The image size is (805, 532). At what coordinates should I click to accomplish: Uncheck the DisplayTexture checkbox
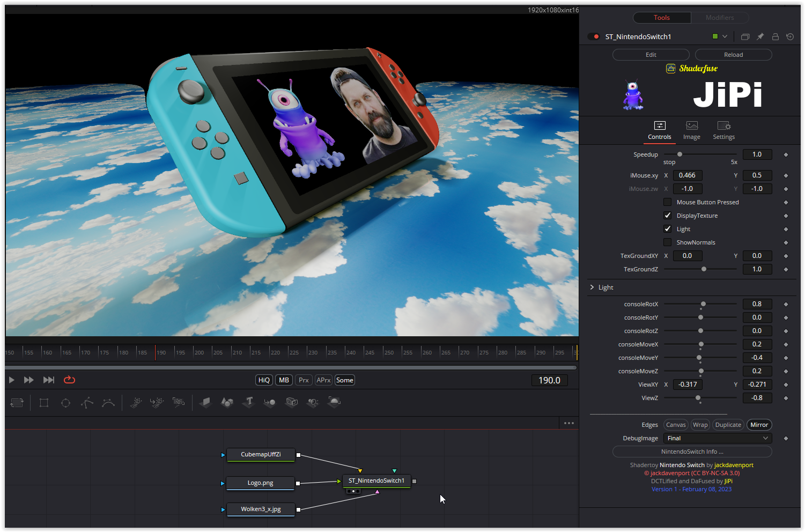(668, 216)
